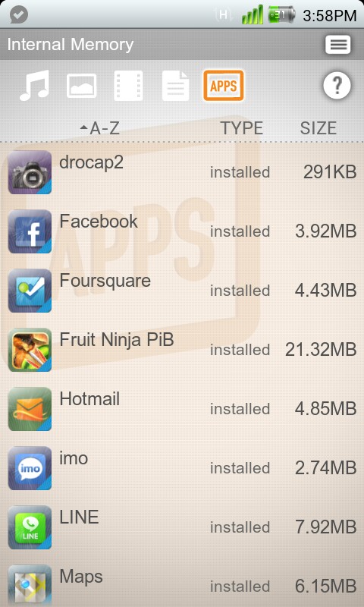Tap the drocap2 camera icon
Viewport: 364px width, 607px height.
point(30,172)
